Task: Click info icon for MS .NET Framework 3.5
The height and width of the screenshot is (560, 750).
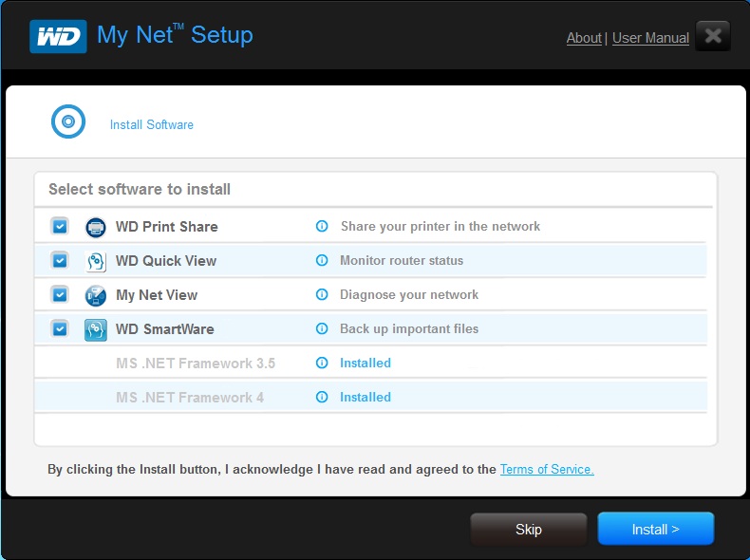Action: tap(322, 363)
